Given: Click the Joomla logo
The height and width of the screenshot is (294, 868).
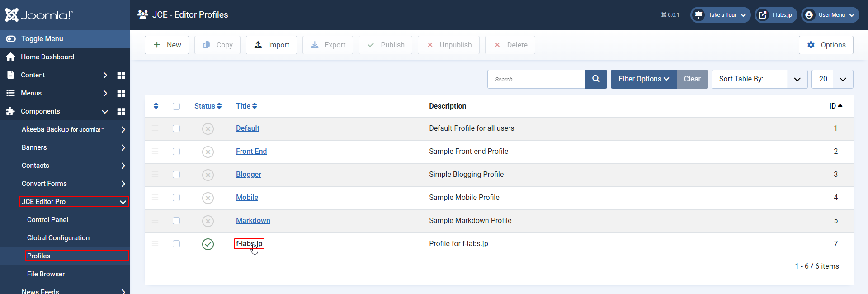Looking at the screenshot, I should click(39, 15).
